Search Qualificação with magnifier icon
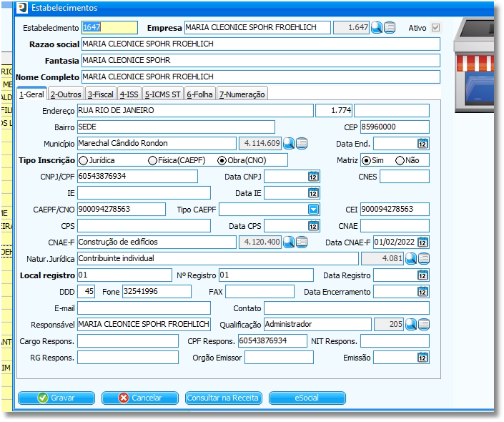The image size is (504, 422). click(411, 325)
